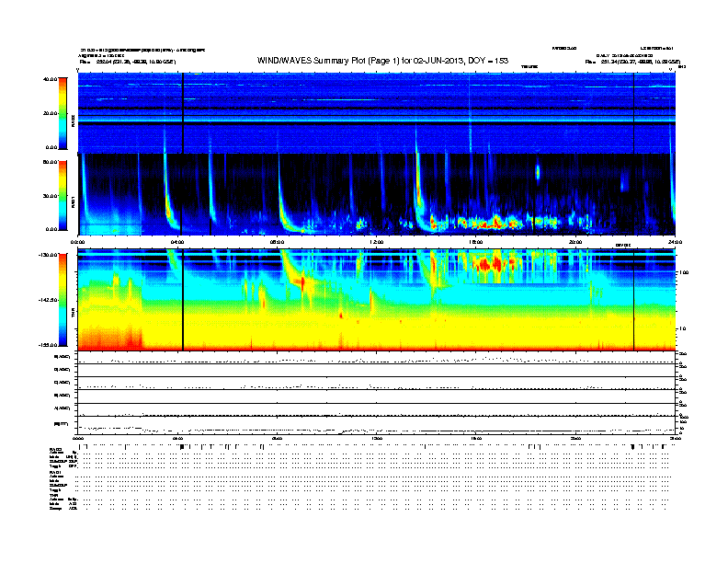Viewport: 728px width, 563px height.
Task: Click the RAD2 status block label below the plots
Action: (56, 449)
